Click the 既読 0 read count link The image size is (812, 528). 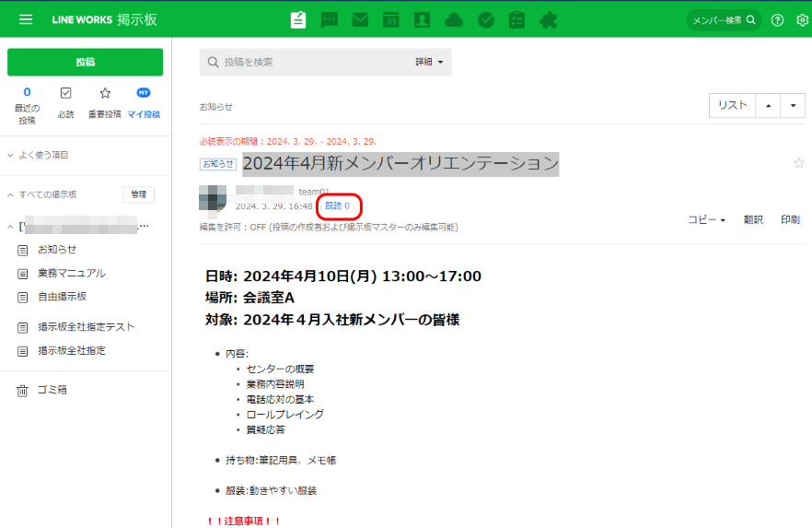click(x=337, y=206)
